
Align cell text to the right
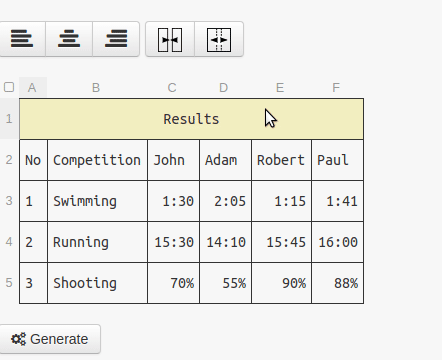pyautogui.click(x=116, y=39)
